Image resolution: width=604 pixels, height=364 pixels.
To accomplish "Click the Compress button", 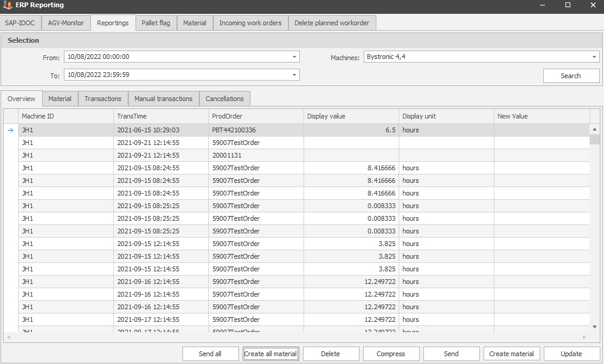I will 391,354.
